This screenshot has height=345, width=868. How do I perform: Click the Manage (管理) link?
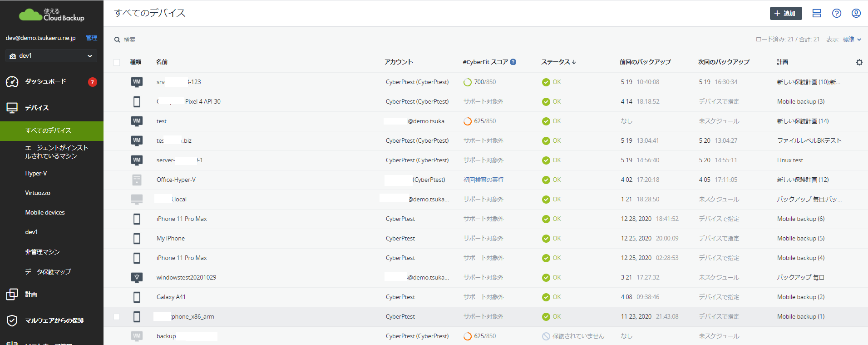(91, 38)
